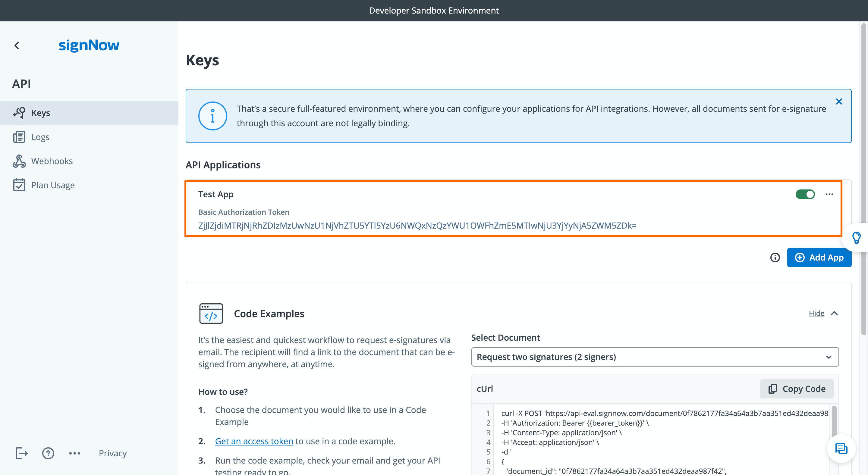This screenshot has width=868, height=475.
Task: Open the three-dot menu for Test App
Action: tap(830, 194)
